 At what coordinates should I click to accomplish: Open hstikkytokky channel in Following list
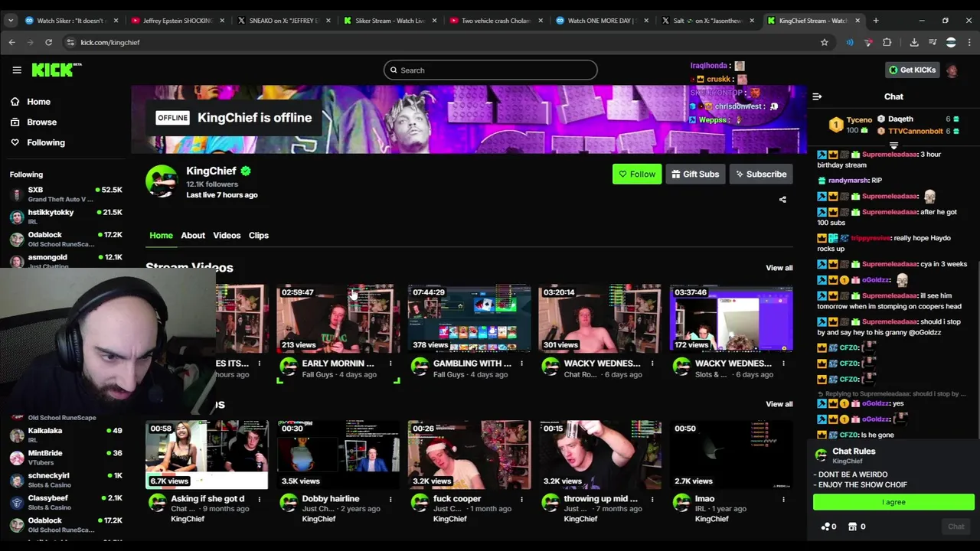click(x=66, y=217)
